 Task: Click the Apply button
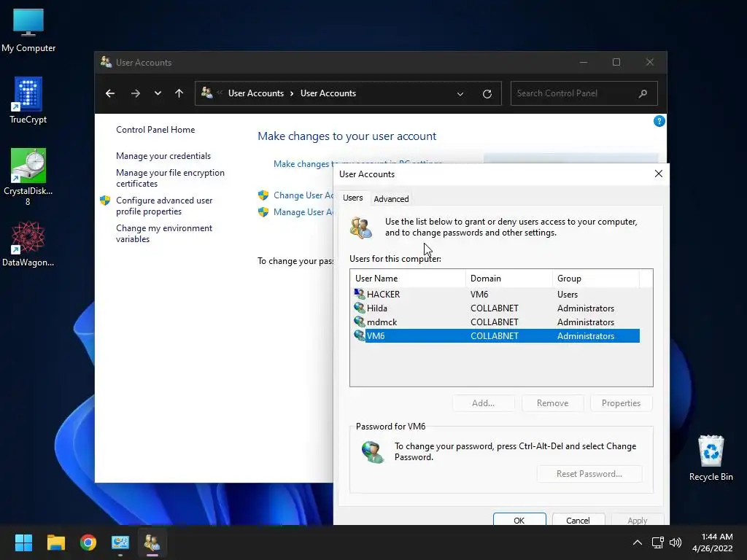point(637,520)
